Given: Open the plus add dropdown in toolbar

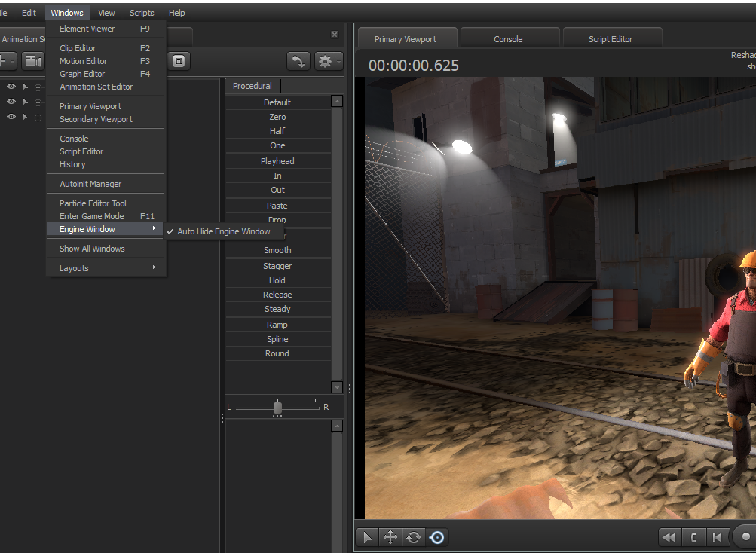Looking at the screenshot, I should [7, 61].
